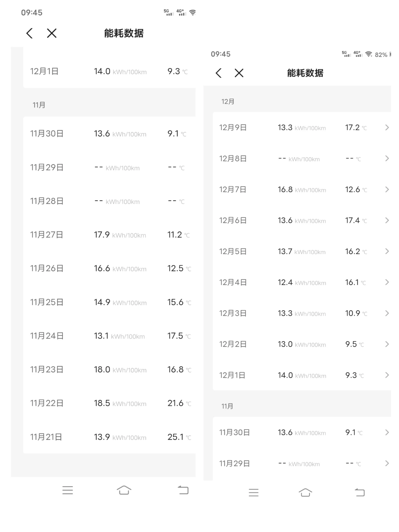Expand details chevron for 12月7日

(x=387, y=189)
